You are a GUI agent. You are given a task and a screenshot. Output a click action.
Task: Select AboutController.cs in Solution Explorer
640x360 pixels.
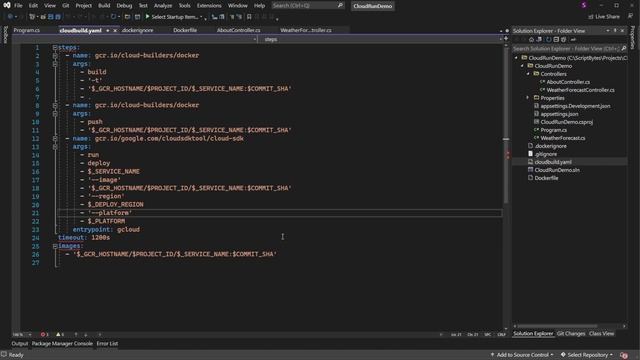568,82
